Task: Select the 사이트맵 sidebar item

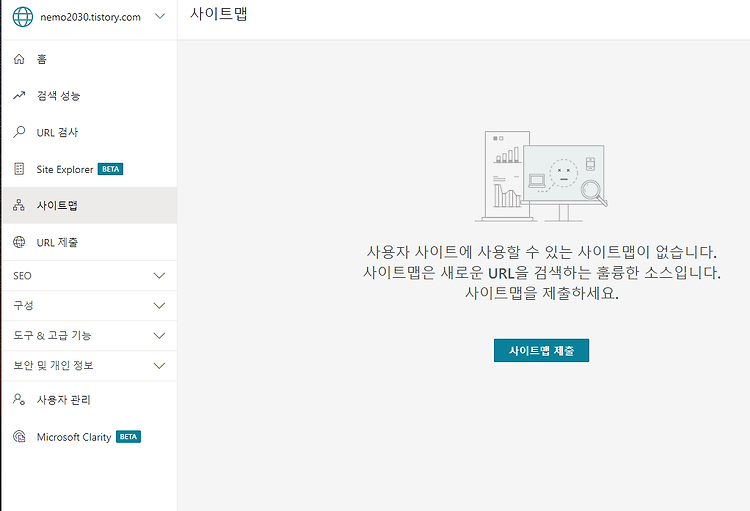Action: (x=89, y=205)
